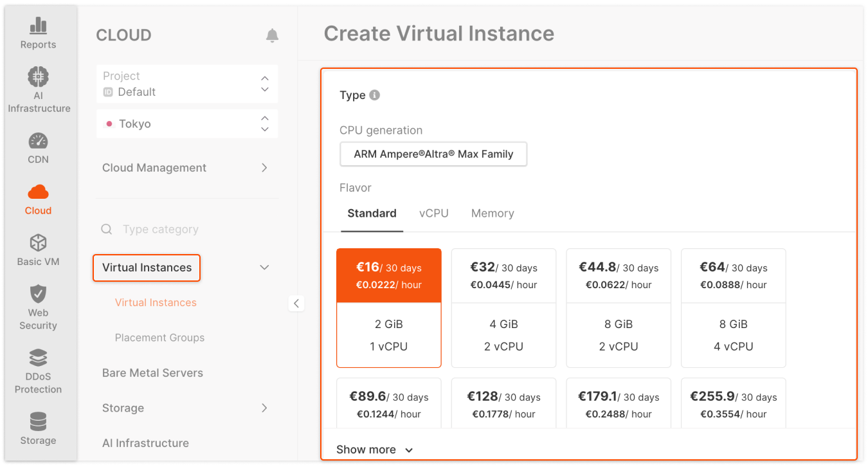This screenshot has width=868, height=467.
Task: Select the €179.1 per 30 days flavor
Action: [x=619, y=403]
